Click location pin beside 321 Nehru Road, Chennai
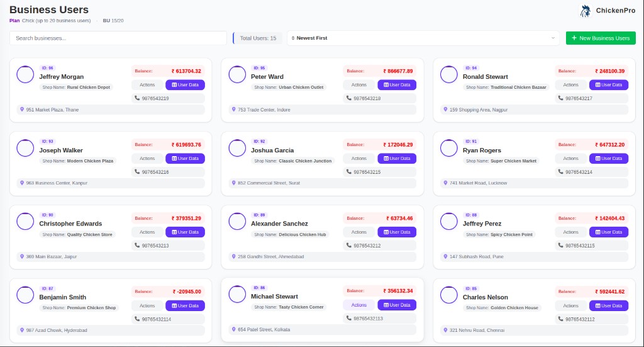This screenshot has width=644, height=347. 445,330
